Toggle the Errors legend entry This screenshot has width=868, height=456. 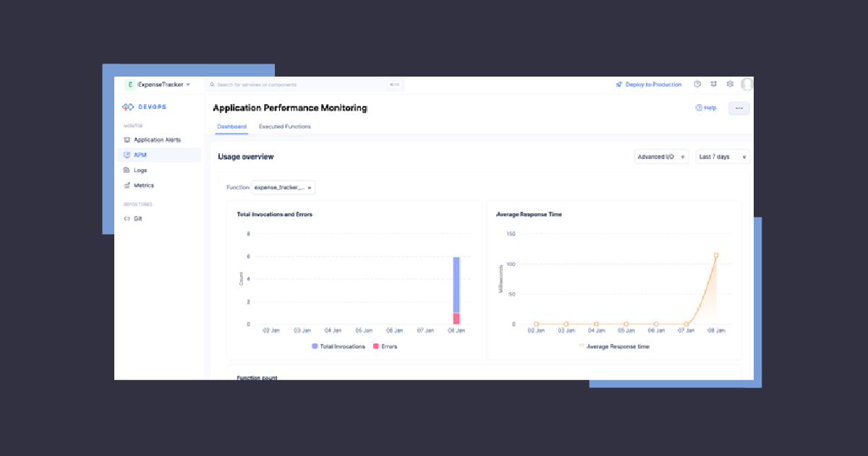click(386, 347)
